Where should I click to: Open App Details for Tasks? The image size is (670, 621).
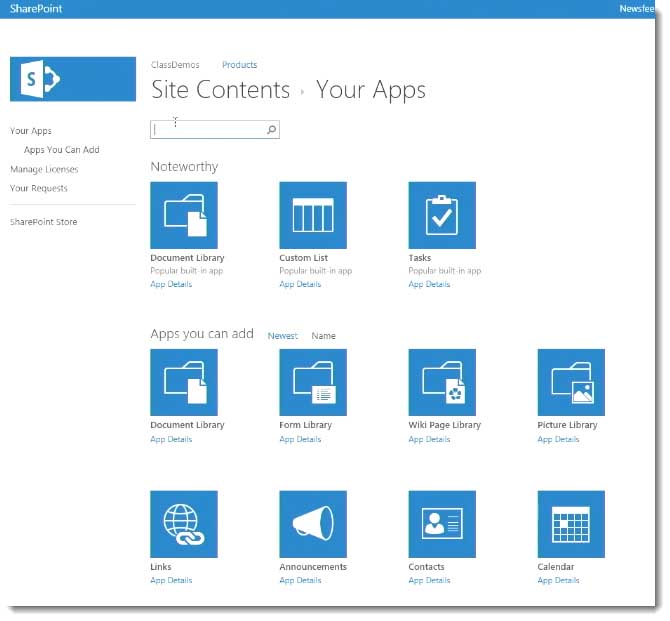(429, 284)
